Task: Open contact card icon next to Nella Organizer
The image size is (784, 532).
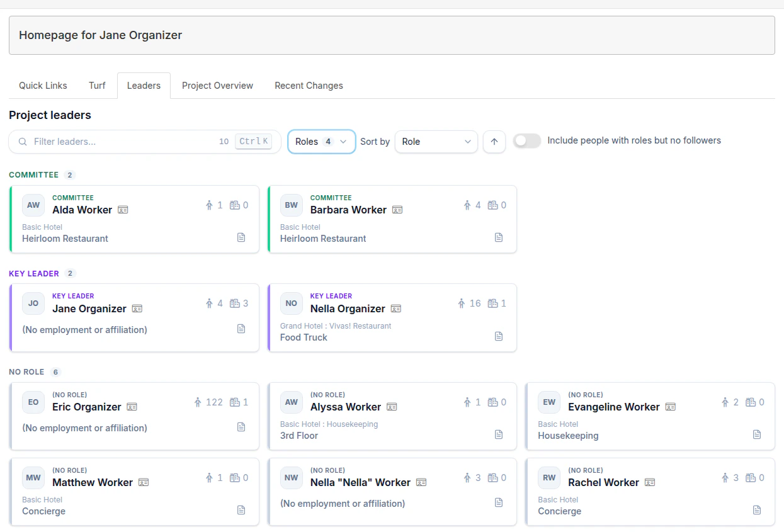Action: [396, 308]
